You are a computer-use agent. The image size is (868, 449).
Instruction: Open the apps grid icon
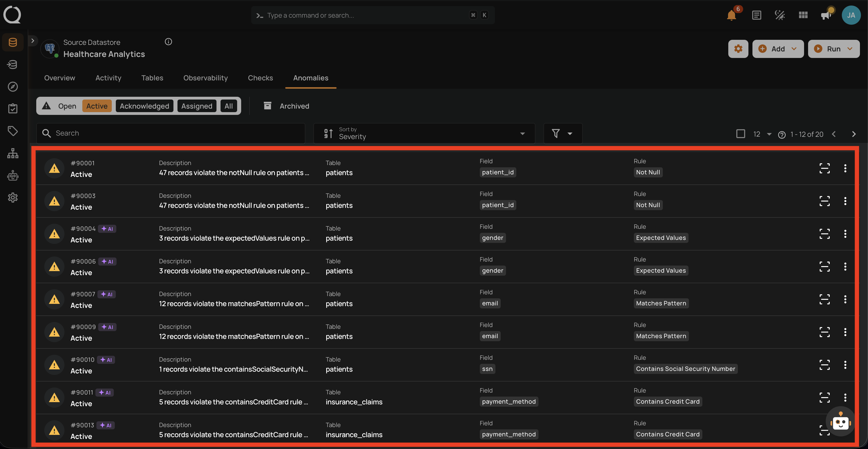tap(803, 15)
